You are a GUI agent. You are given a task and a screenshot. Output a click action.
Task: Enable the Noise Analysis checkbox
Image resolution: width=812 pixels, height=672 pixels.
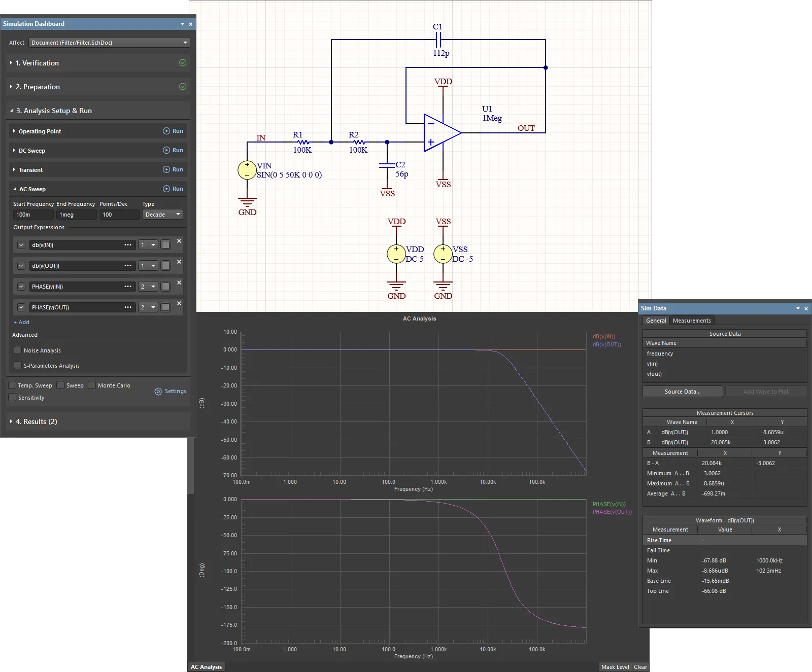point(18,350)
